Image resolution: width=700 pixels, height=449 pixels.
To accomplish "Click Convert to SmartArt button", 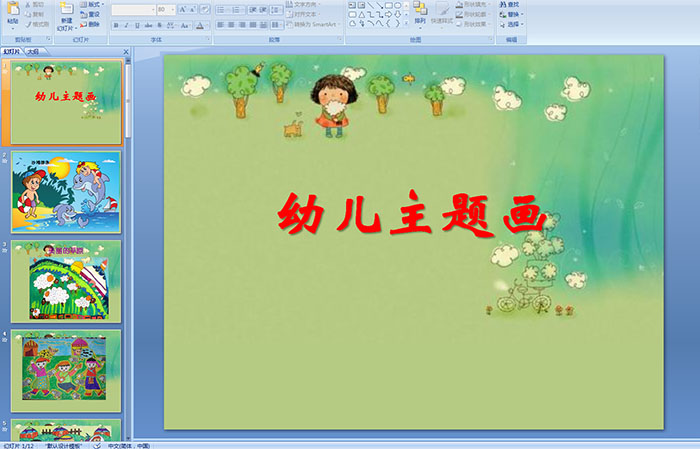I will click(313, 24).
